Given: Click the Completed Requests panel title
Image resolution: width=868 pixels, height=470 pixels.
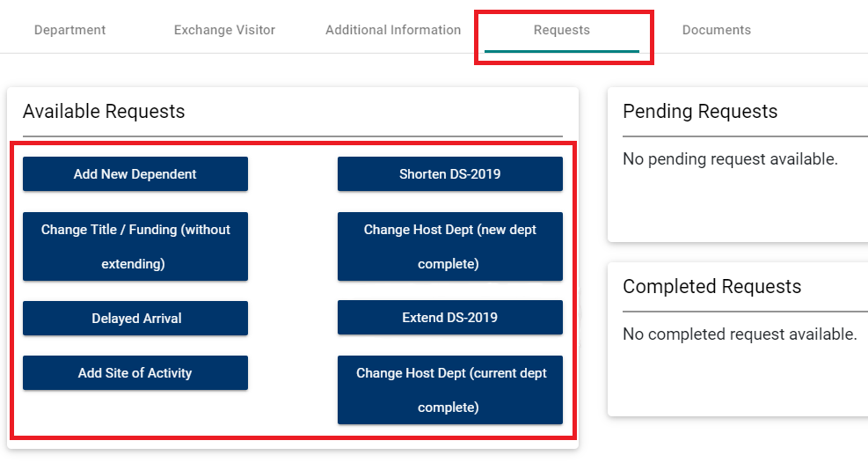Looking at the screenshot, I should tap(711, 287).
